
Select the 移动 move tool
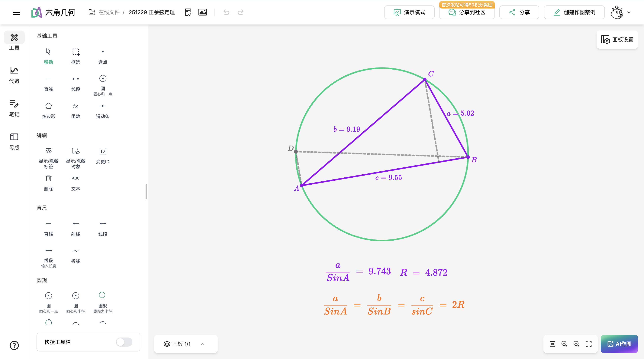(x=49, y=56)
